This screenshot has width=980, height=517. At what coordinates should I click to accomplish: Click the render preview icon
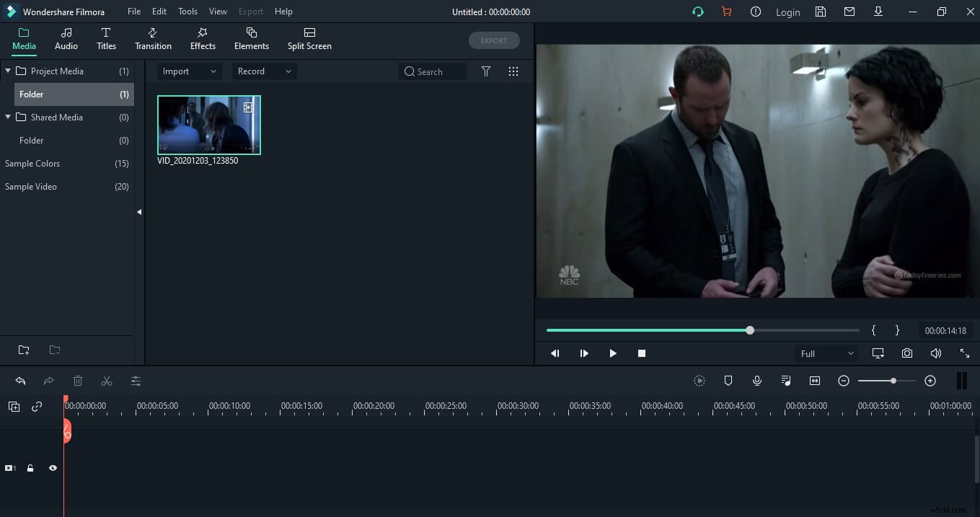699,381
